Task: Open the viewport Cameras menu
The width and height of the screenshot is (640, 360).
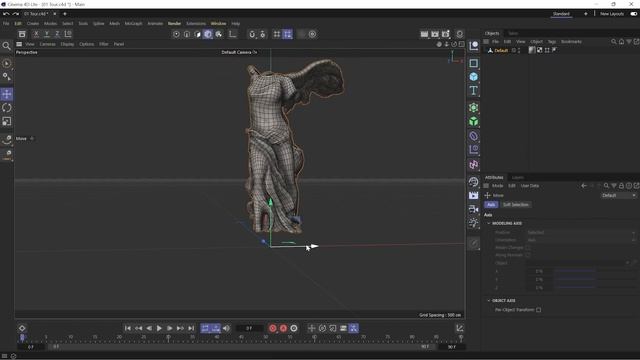Action: click(47, 44)
